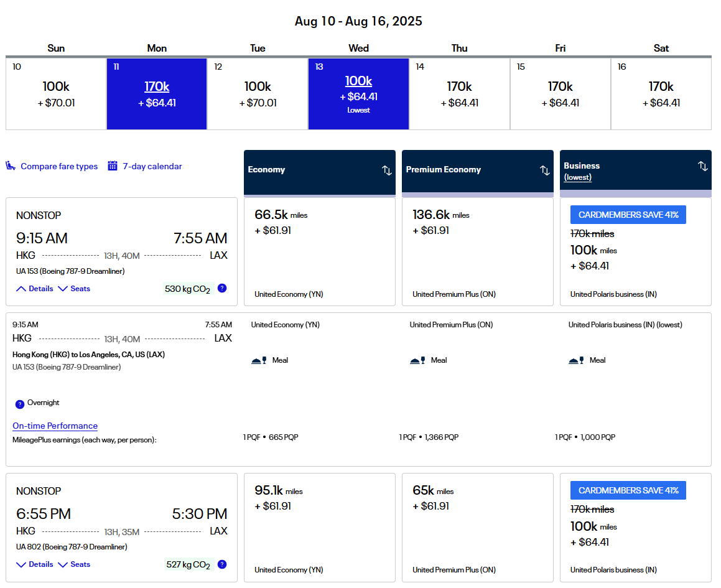Click the Overnight info question icon

click(x=20, y=404)
